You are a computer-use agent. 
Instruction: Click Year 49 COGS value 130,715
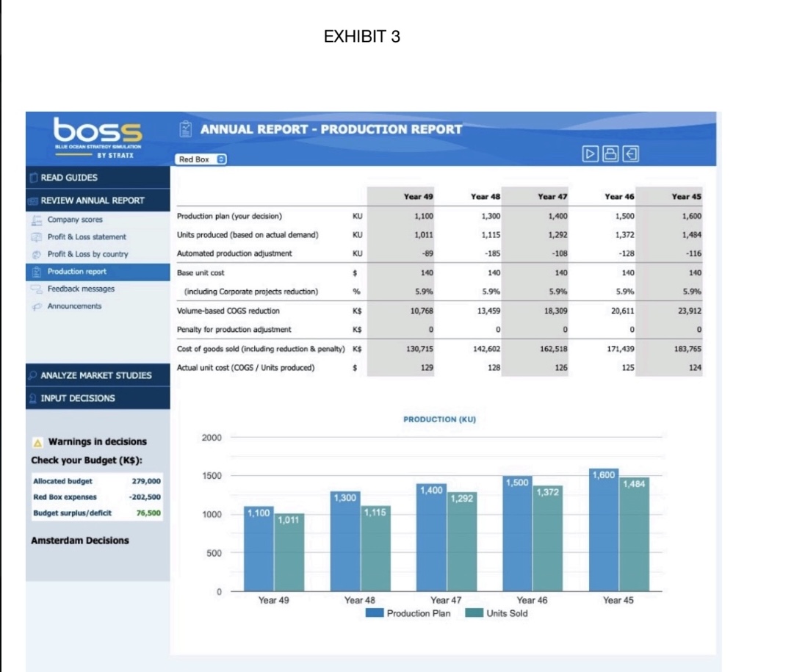[420, 349]
